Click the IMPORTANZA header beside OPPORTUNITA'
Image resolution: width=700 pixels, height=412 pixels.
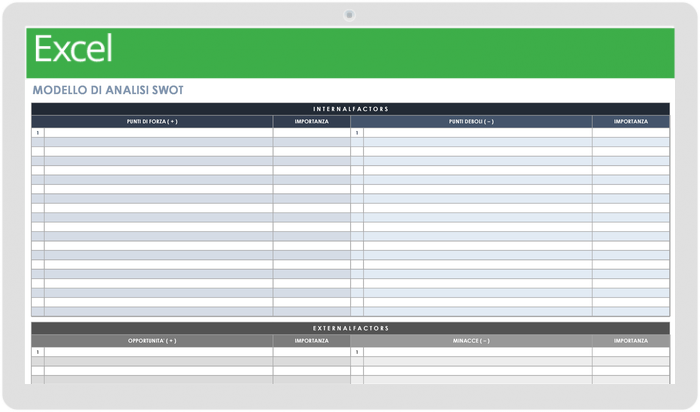312,341
